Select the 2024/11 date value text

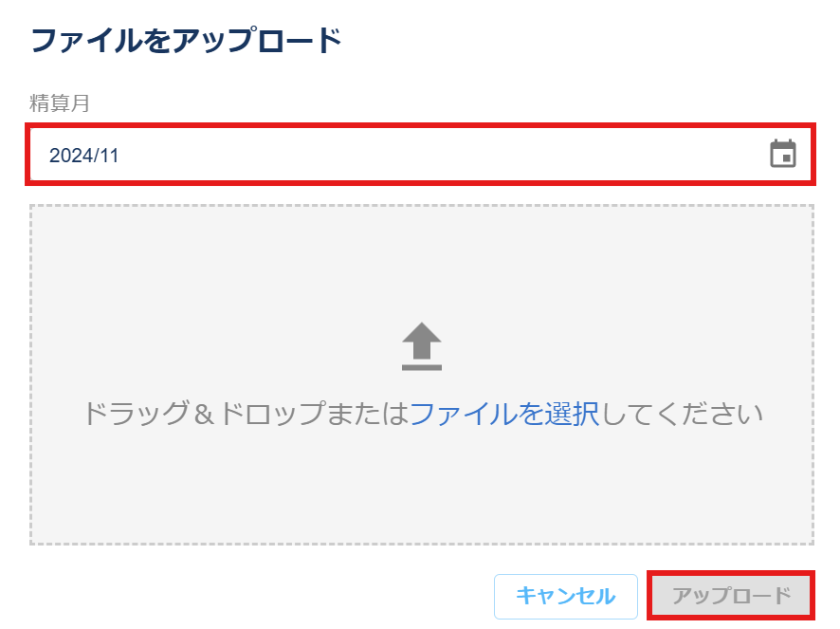pyautogui.click(x=84, y=156)
